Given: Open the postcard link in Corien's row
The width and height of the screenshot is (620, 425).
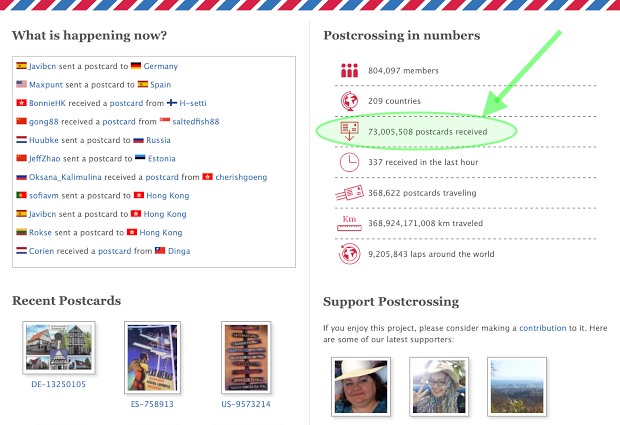Looking at the screenshot, I should [x=115, y=251].
